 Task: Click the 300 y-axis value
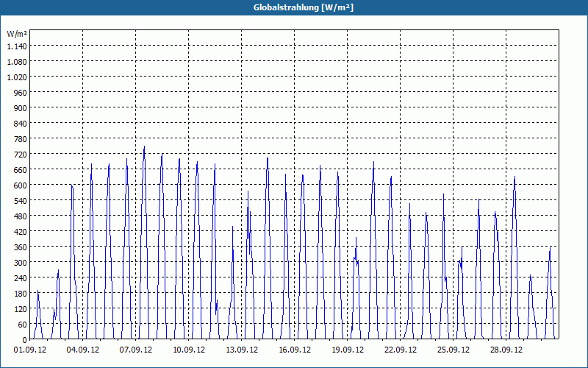click(x=21, y=262)
